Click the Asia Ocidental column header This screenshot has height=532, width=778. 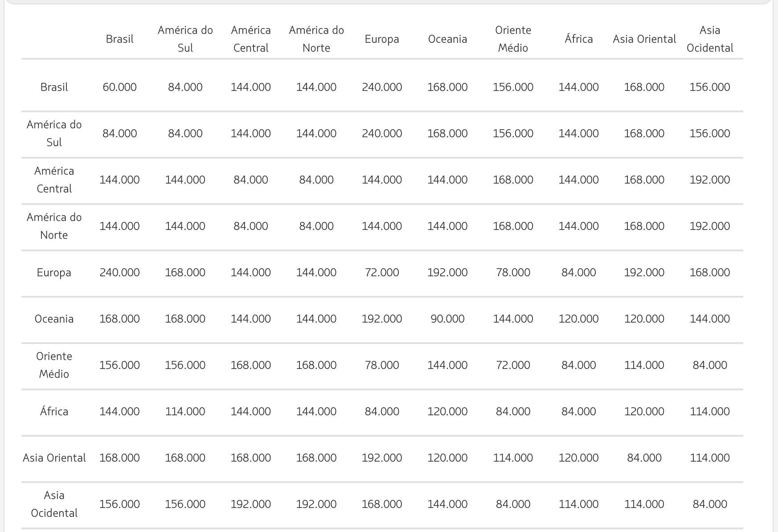710,39
